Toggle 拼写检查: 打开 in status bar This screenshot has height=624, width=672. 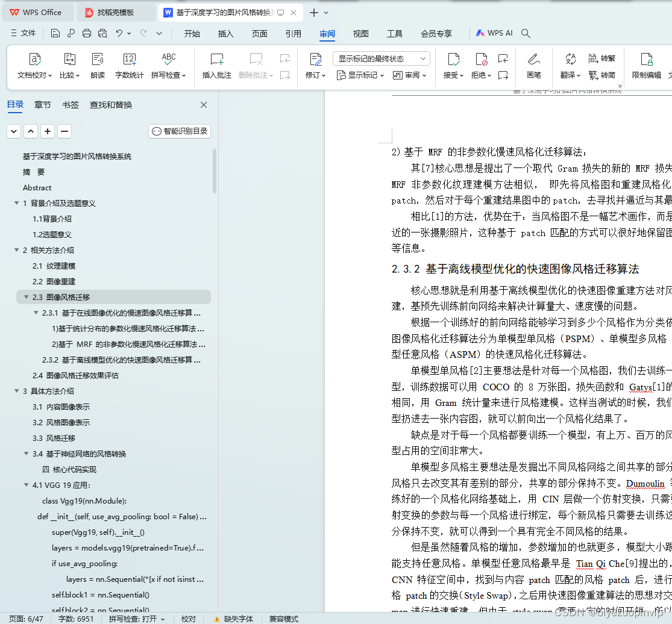137,619
